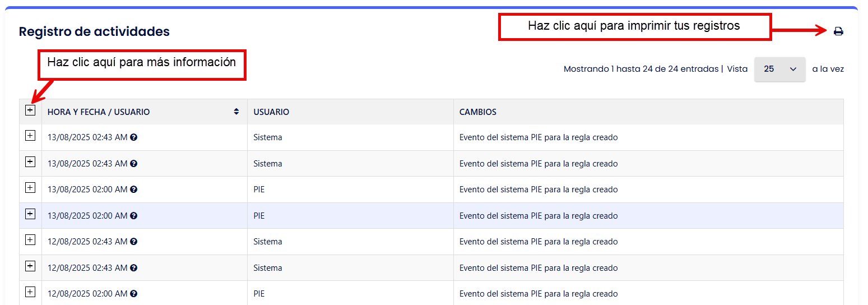Expand the third row's plus box

[30, 188]
